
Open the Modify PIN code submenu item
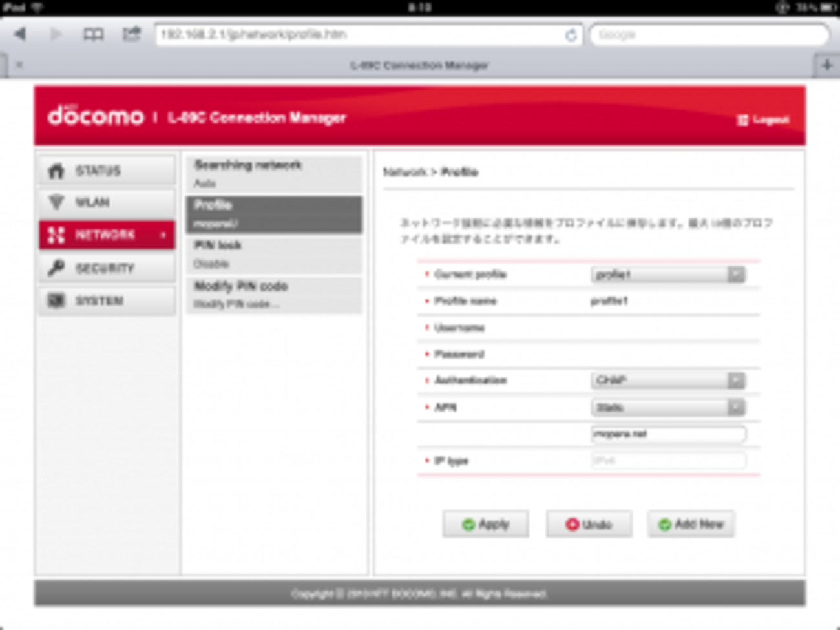(x=274, y=295)
